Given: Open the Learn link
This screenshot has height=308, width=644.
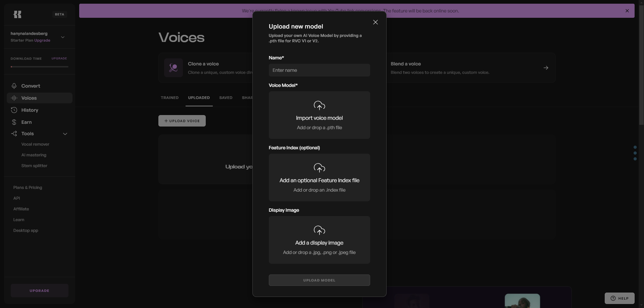Looking at the screenshot, I should pyautogui.click(x=19, y=220).
